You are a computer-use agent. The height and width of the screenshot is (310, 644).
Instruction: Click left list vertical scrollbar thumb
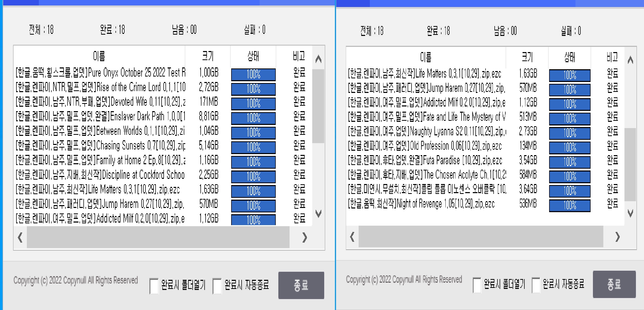318,105
